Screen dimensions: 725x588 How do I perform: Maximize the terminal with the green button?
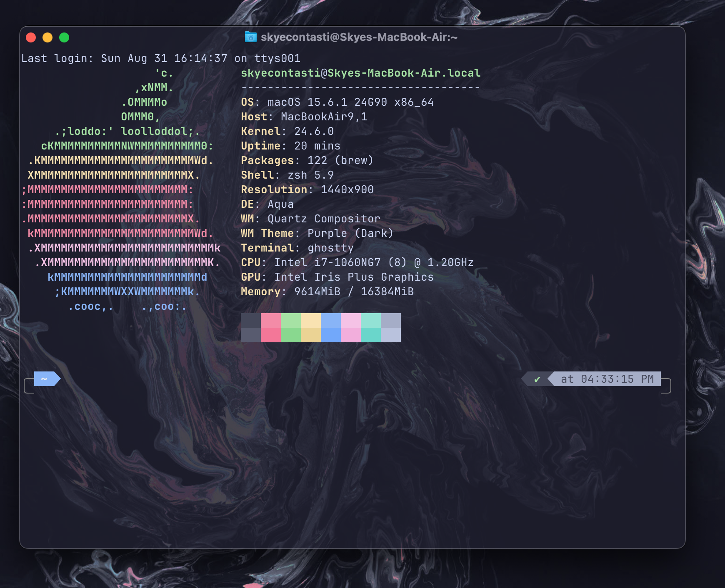[64, 37]
